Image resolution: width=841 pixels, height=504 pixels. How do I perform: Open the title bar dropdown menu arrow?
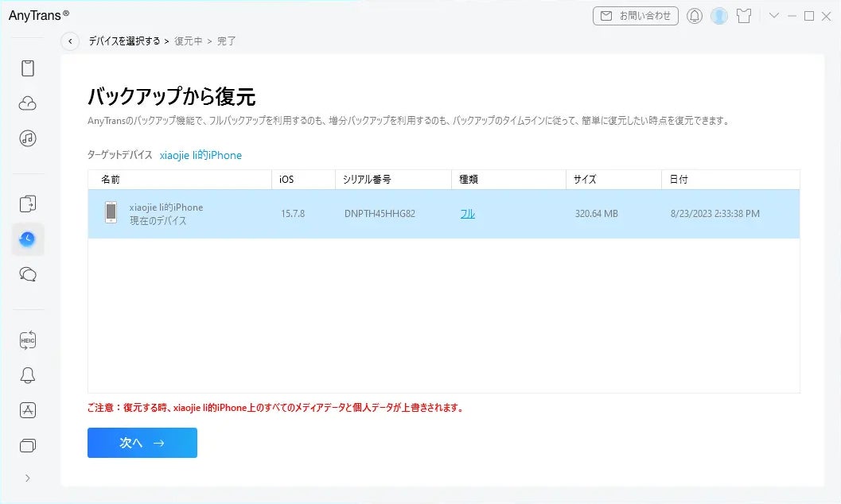click(x=774, y=16)
